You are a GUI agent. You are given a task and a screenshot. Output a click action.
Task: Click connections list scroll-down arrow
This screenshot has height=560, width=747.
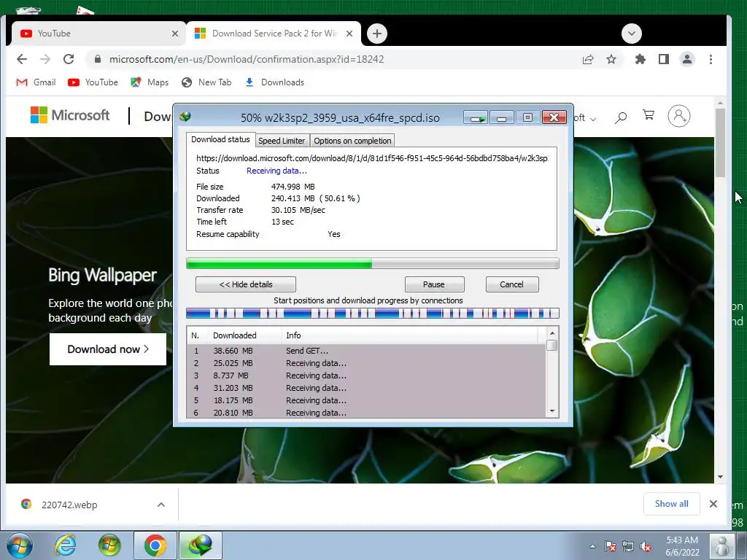[552, 411]
